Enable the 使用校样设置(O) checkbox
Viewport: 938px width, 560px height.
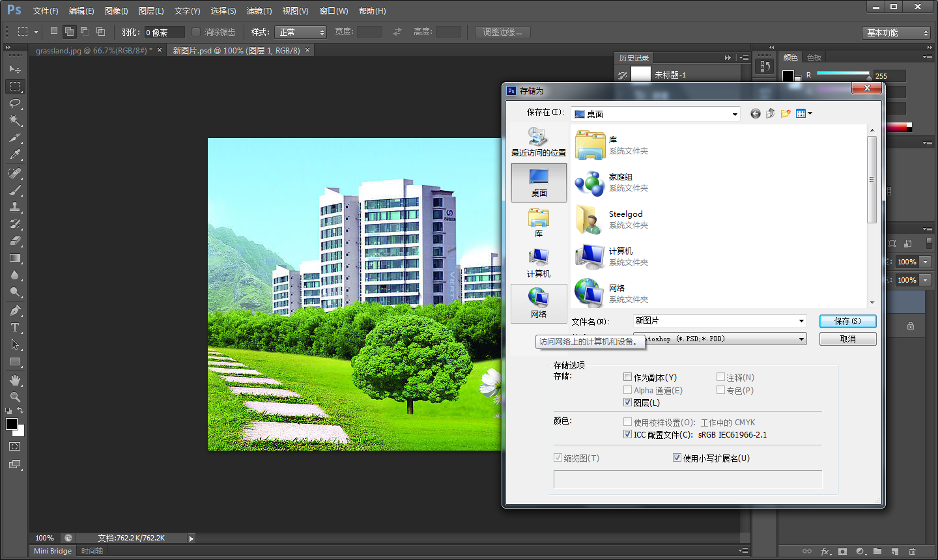point(627,422)
